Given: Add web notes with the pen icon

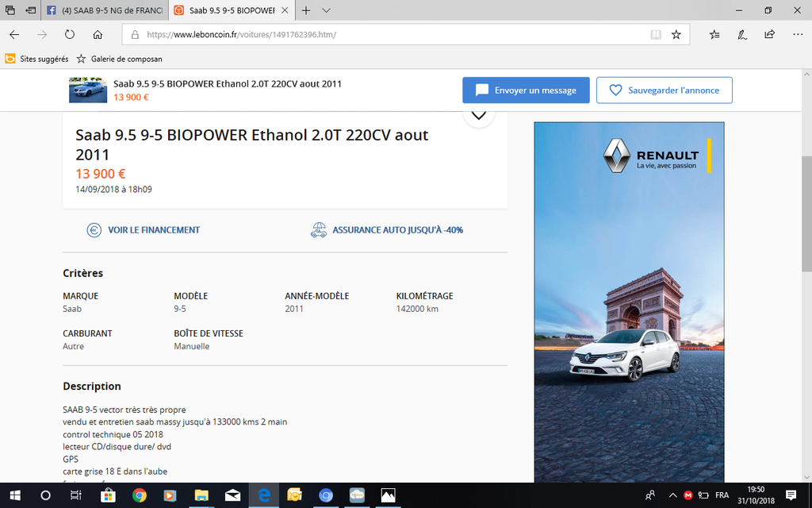Looking at the screenshot, I should coord(742,35).
